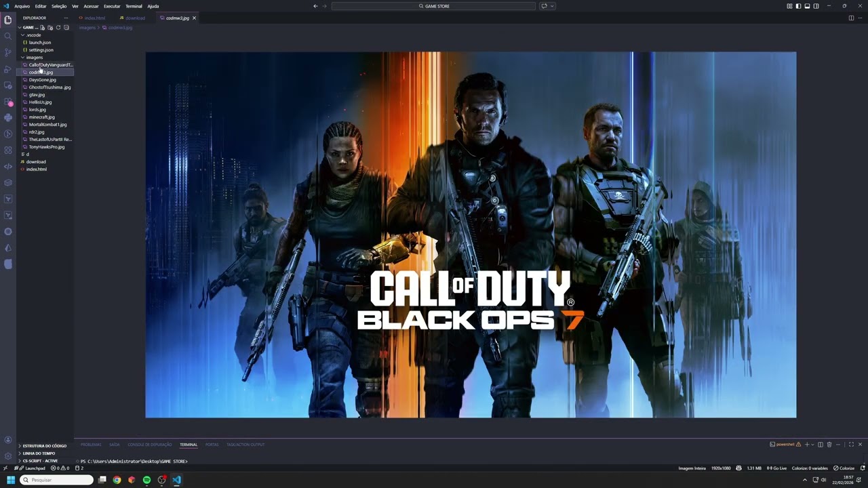This screenshot has height=488, width=868.
Task: Open the Arquivo menu
Action: click(22, 6)
